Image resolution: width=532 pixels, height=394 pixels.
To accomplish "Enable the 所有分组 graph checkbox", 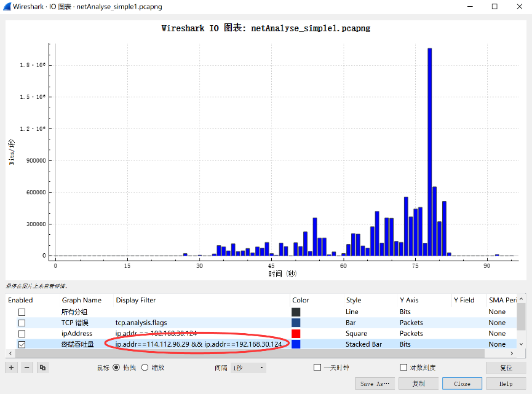I will 22,312.
